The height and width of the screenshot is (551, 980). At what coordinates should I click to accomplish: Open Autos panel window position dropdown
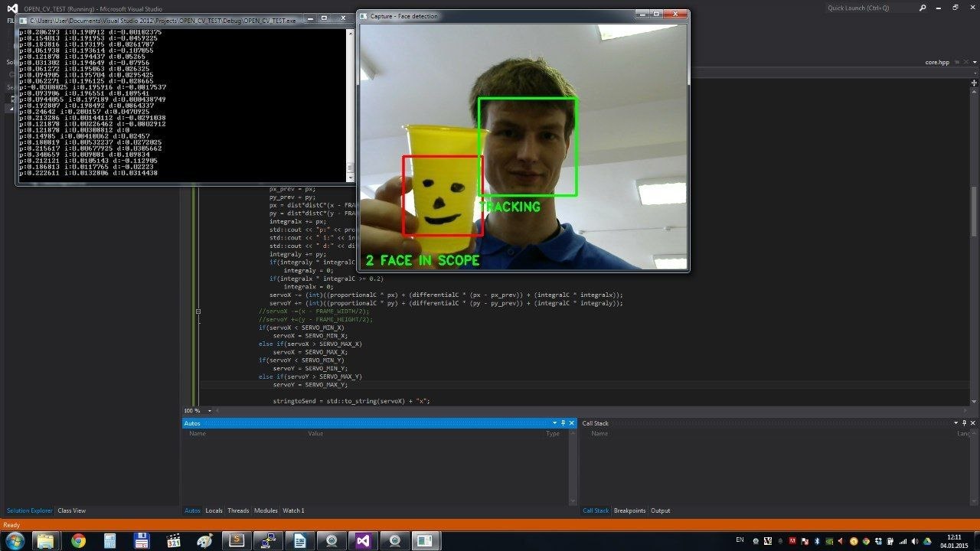coord(555,423)
